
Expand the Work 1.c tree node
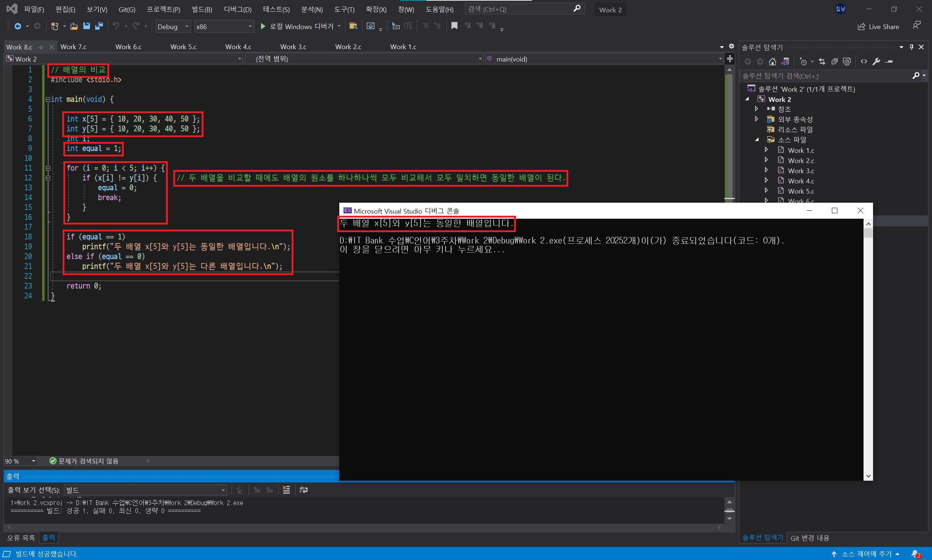coord(766,150)
